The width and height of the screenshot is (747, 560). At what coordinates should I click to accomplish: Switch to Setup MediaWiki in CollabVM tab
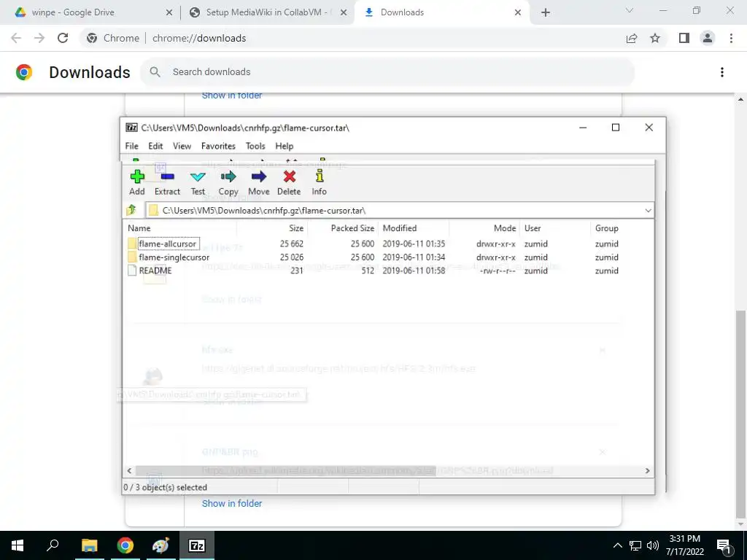click(x=267, y=12)
